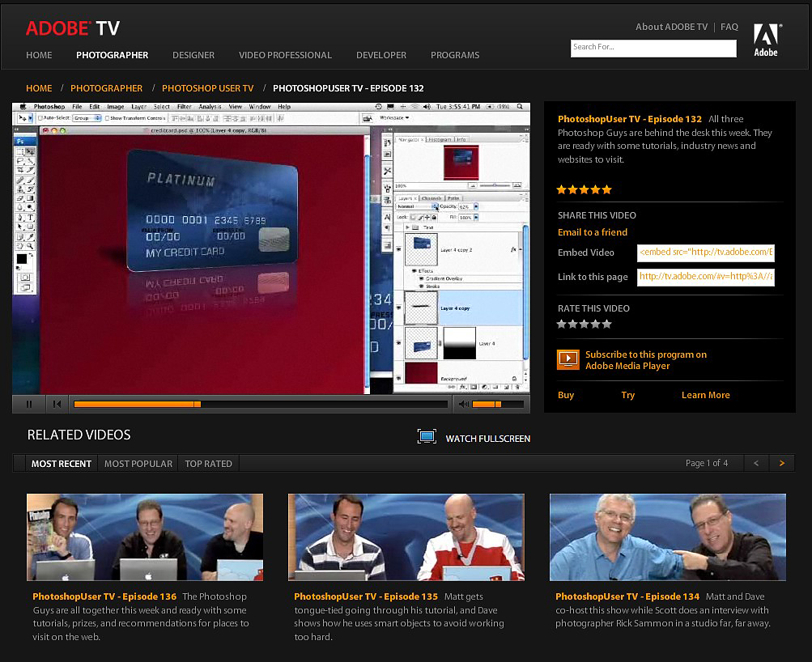Click the Episode 132 title in the sidebar
Image resolution: width=812 pixels, height=662 pixels.
pos(629,119)
